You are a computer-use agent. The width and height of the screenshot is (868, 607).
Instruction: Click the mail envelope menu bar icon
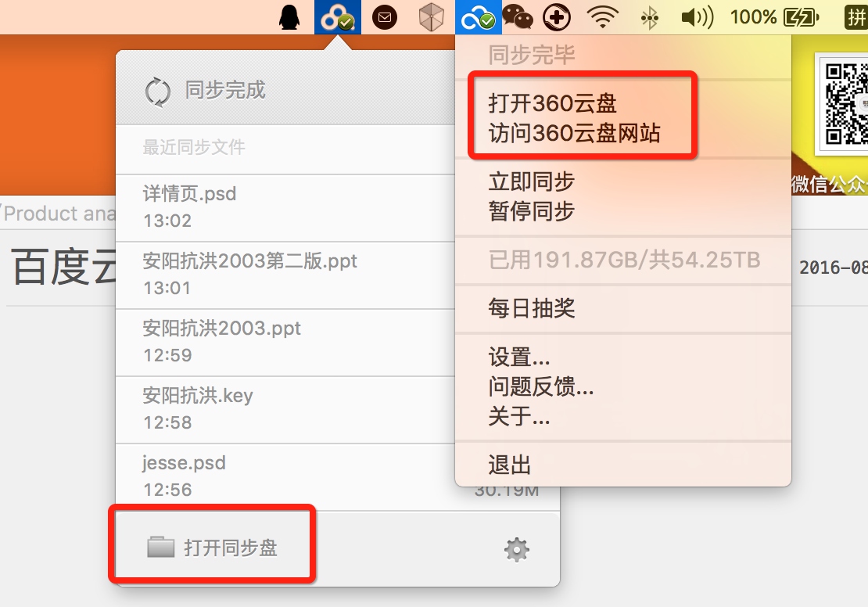[x=385, y=18]
